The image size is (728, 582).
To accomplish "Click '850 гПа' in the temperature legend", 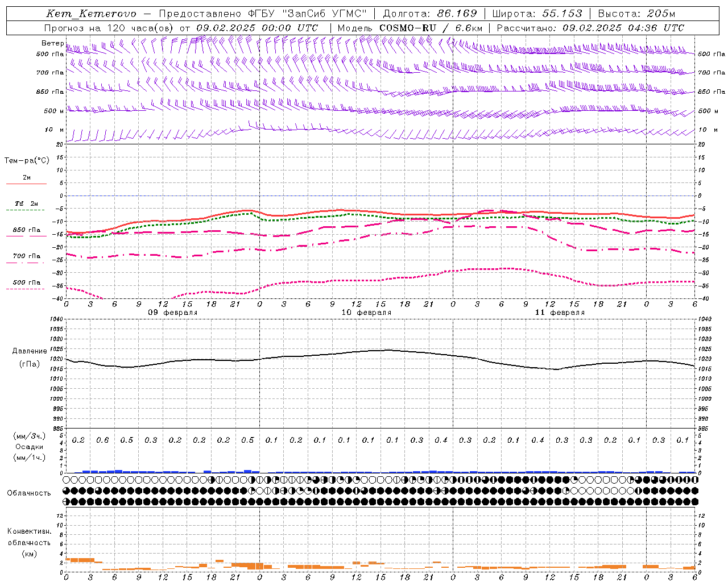I will [x=27, y=230].
